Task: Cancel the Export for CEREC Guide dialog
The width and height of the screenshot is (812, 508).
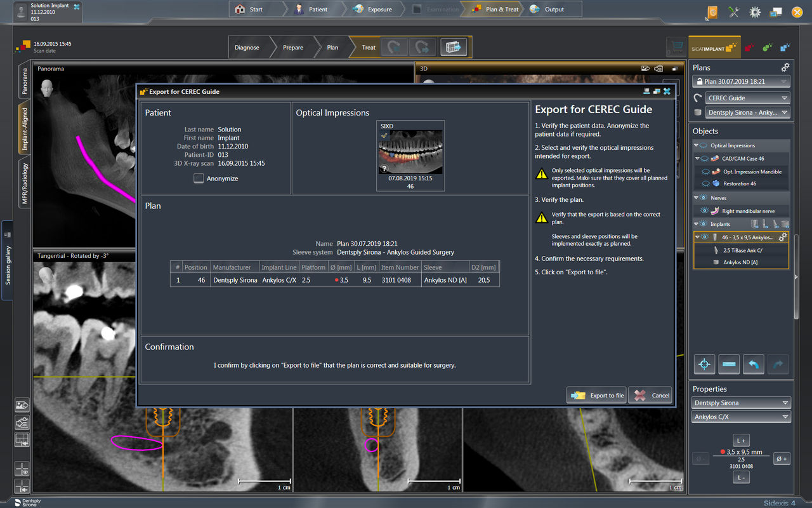Action: [x=650, y=395]
